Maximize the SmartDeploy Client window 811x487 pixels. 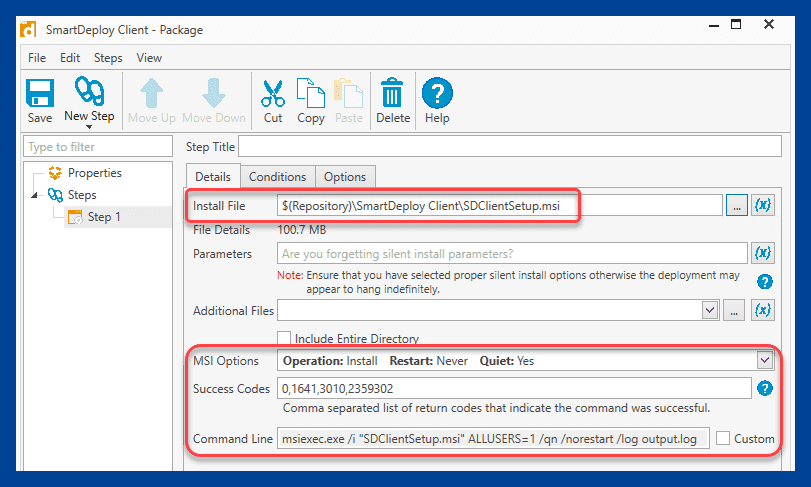736,24
